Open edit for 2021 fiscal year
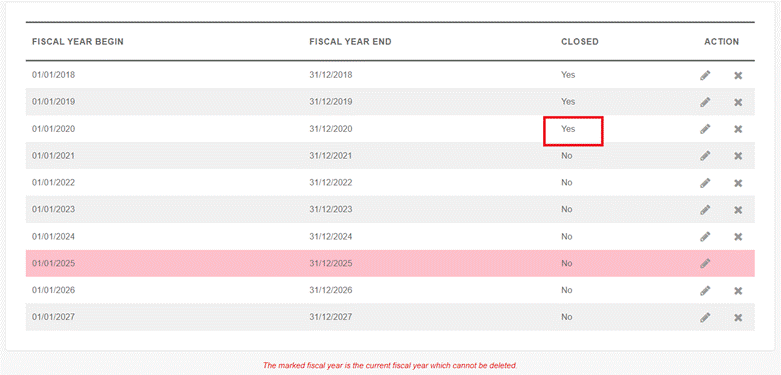 pos(705,156)
